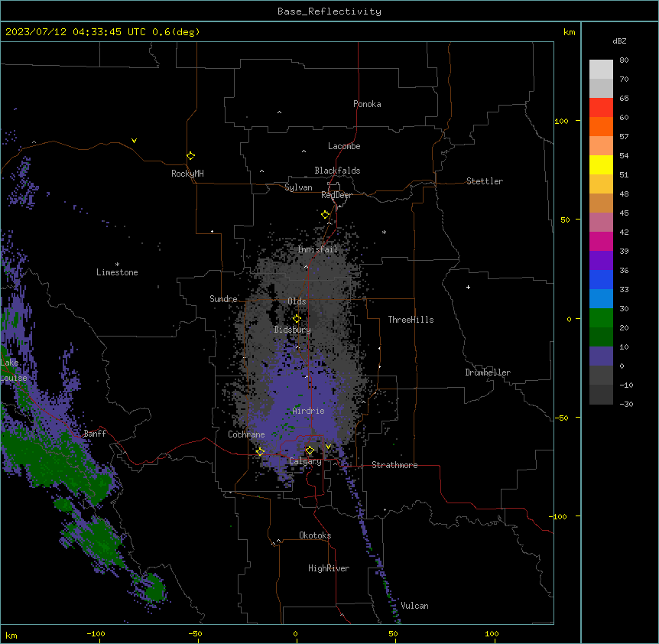The width and height of the screenshot is (659, 644).
Task: Select the Sundre label
Action: [223, 299]
